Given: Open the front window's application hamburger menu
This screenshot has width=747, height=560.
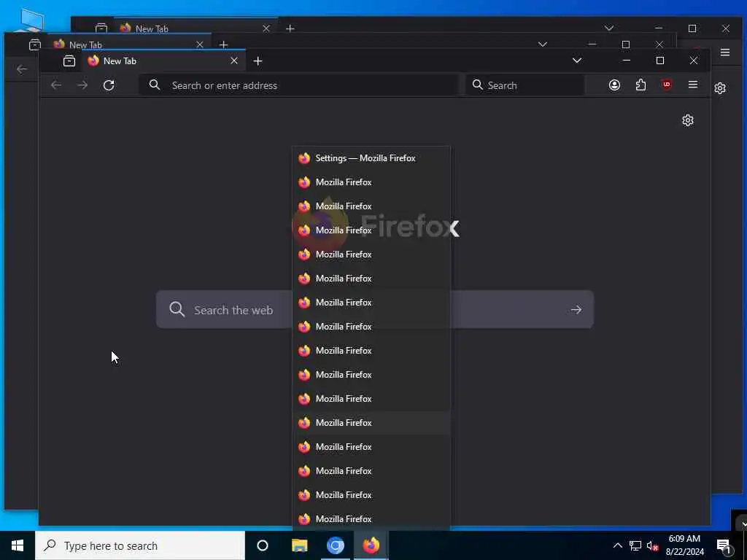Looking at the screenshot, I should 693,85.
